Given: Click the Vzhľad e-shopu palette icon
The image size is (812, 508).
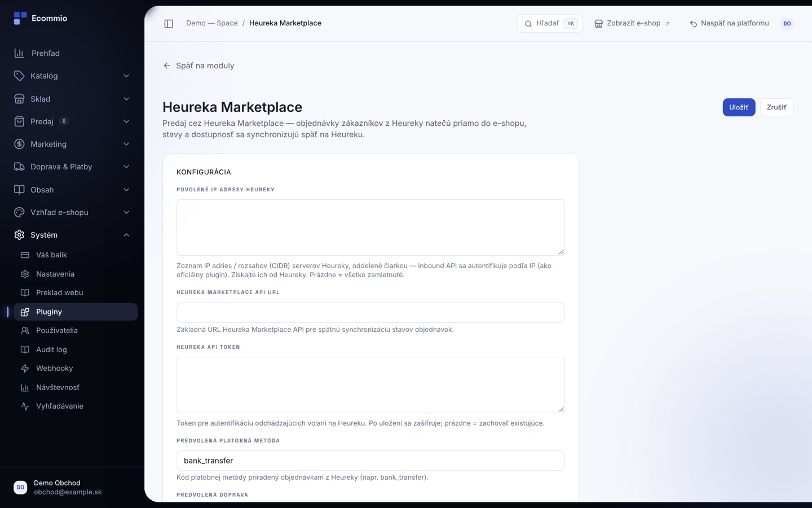Looking at the screenshot, I should pyautogui.click(x=19, y=212).
